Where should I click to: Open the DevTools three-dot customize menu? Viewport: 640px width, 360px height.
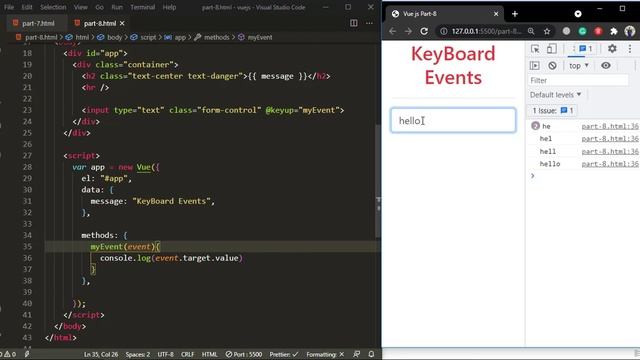click(630, 49)
